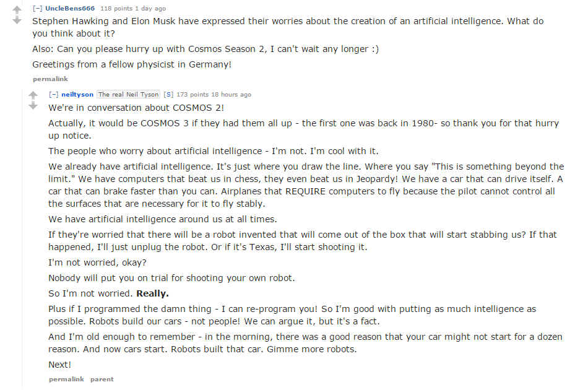Downvote neiltyson's reply
The image size is (588, 390).
(33, 106)
